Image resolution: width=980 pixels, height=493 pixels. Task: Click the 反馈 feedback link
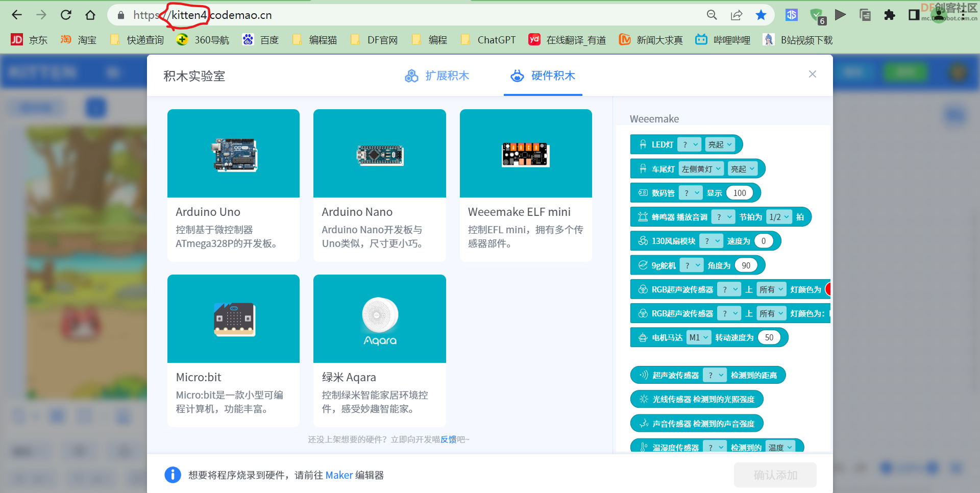click(x=449, y=439)
